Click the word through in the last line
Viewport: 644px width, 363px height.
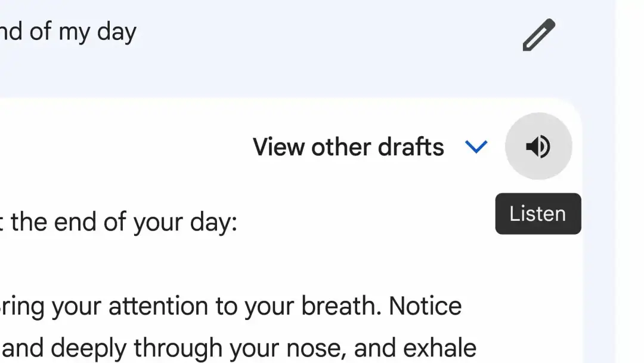[x=178, y=349]
